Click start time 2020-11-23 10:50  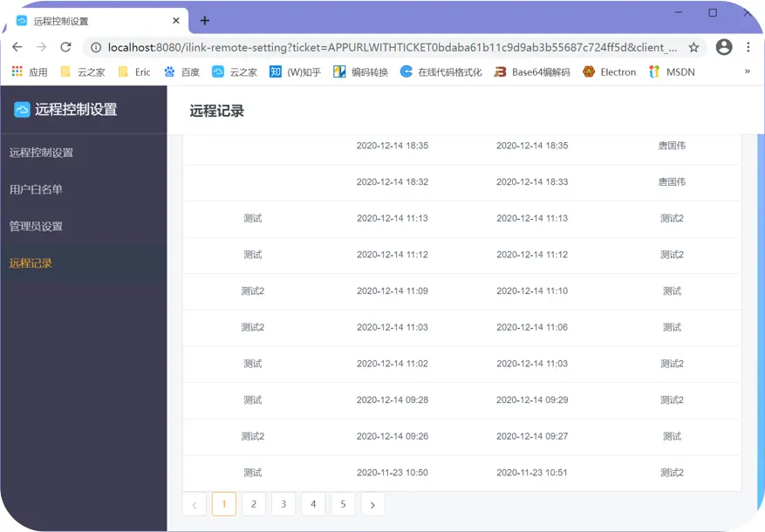[x=393, y=473]
